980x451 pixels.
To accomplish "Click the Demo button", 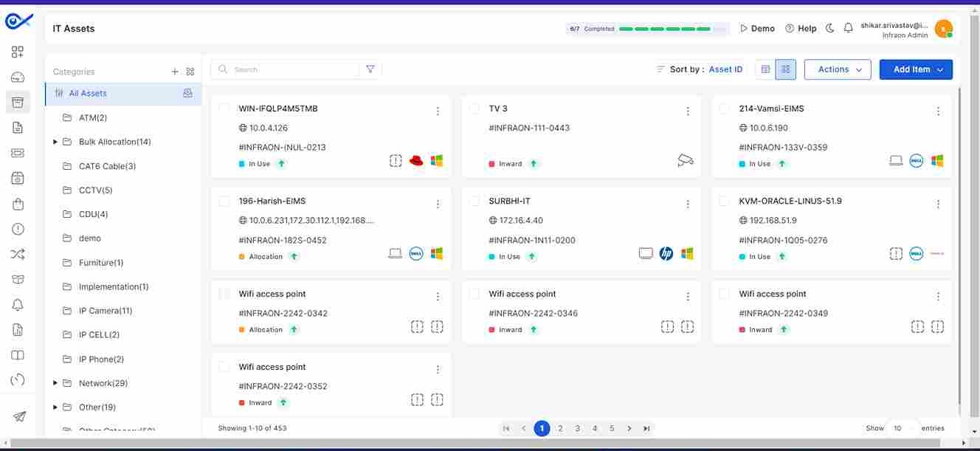I will 757,28.
